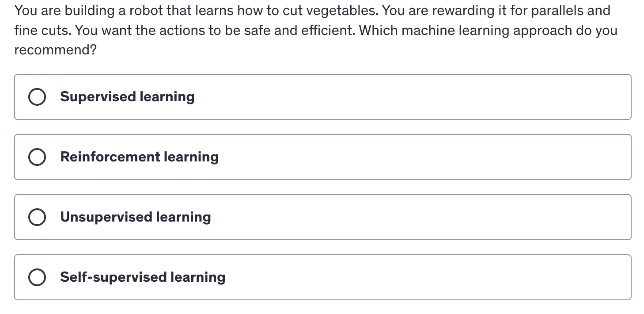This screenshot has height=314, width=644.
Task: Pick the Self-supervised learning radio circle
Action: [x=37, y=277]
